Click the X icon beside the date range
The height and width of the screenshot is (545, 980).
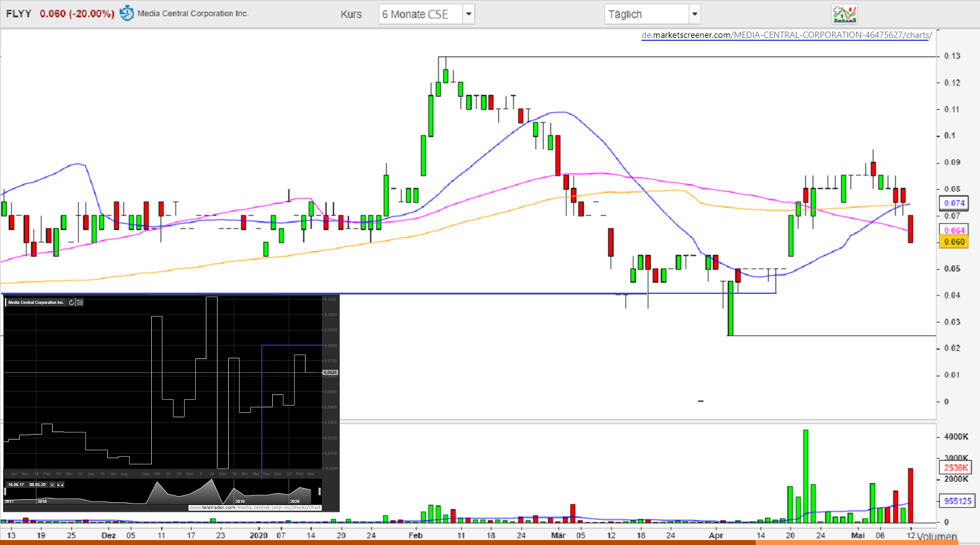(52, 485)
